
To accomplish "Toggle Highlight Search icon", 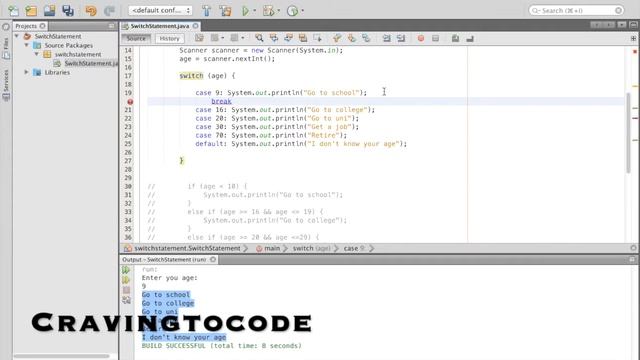I will pos(303,38).
